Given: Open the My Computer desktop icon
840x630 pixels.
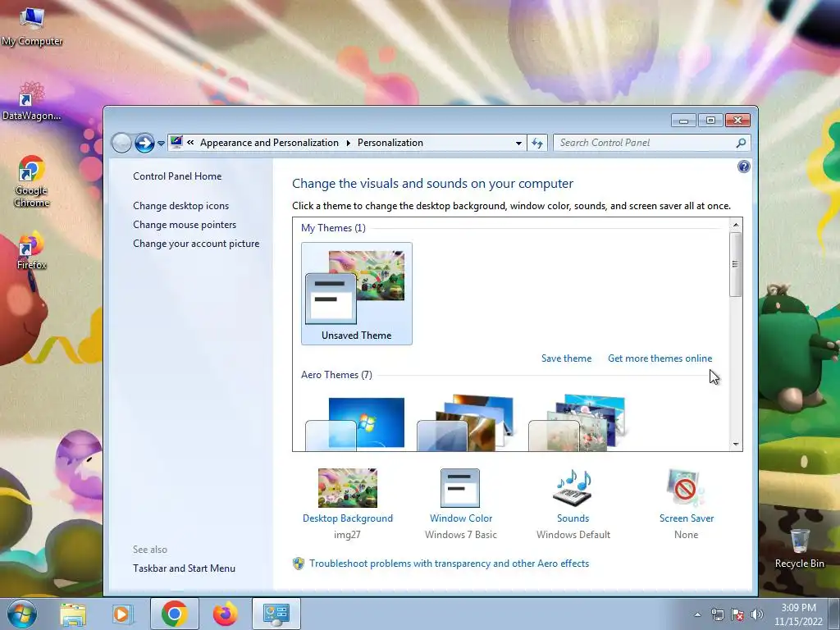Looking at the screenshot, I should 32,27.
